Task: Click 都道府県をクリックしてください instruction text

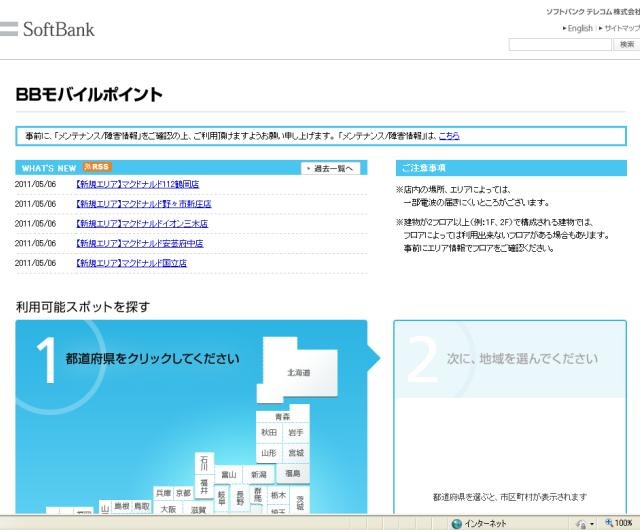Action: point(152,359)
